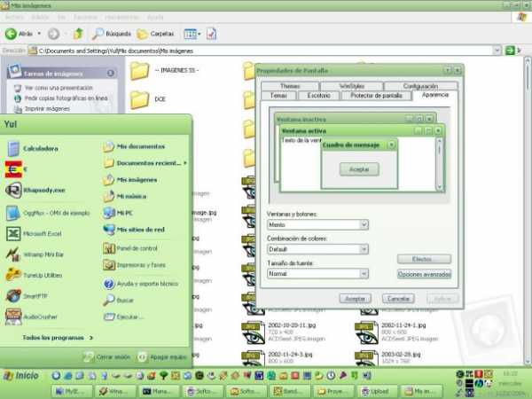Click Aceptar at dialog bottom
Image resolution: width=532 pixels, height=399 pixels.
(x=356, y=299)
